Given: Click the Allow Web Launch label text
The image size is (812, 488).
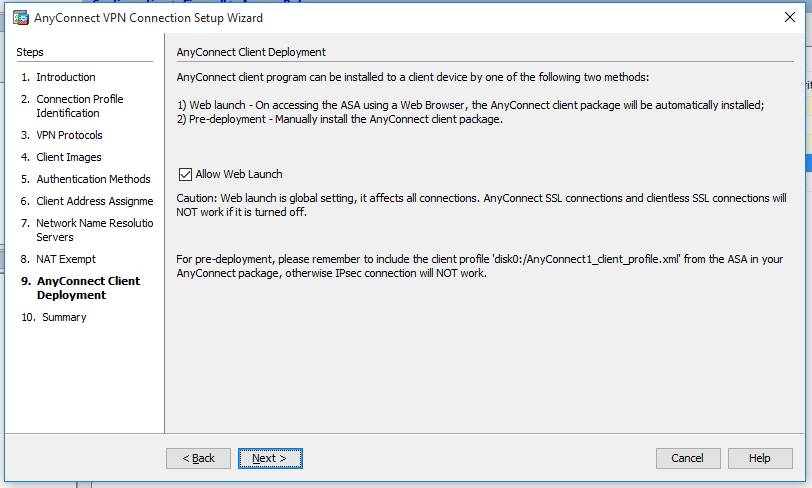Looking at the screenshot, I should pyautogui.click(x=239, y=174).
